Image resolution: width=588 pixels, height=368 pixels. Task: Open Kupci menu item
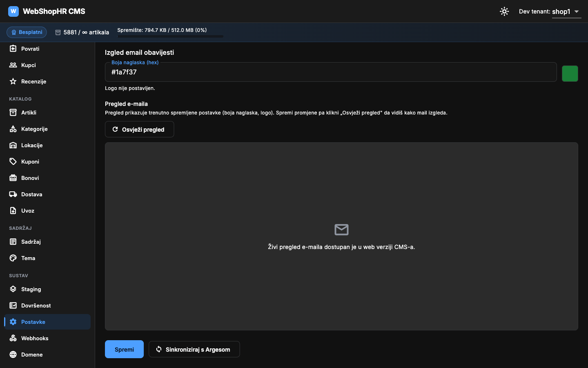coord(47,65)
